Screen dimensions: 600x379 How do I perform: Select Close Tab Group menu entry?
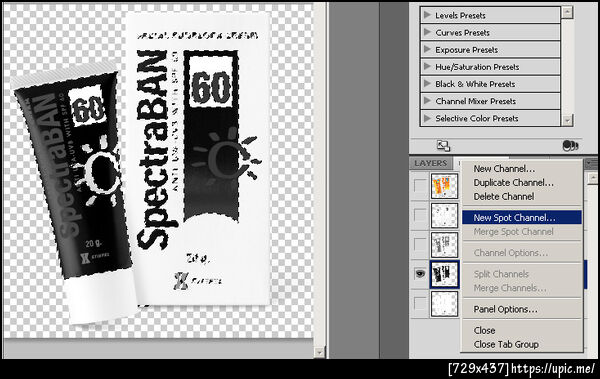[522, 344]
